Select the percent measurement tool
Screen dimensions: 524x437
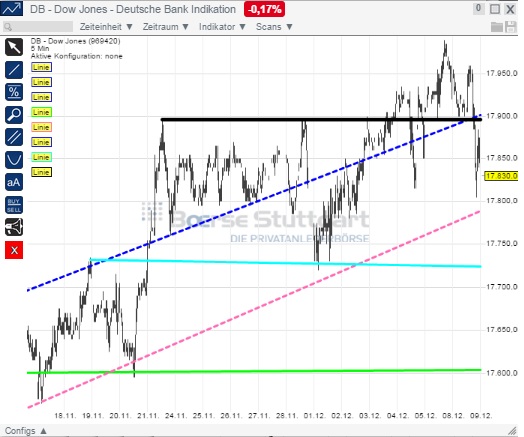pos(14,92)
